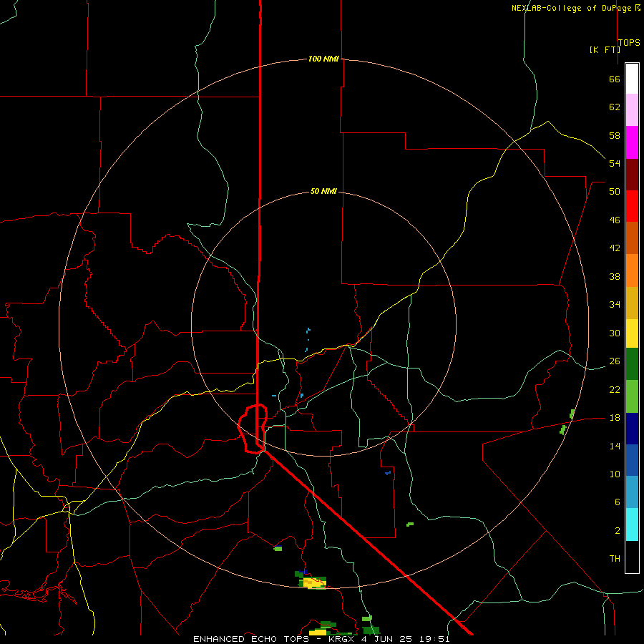Screen dimensions: 644x644
Task: Click the legend value 66
Action: pos(615,79)
